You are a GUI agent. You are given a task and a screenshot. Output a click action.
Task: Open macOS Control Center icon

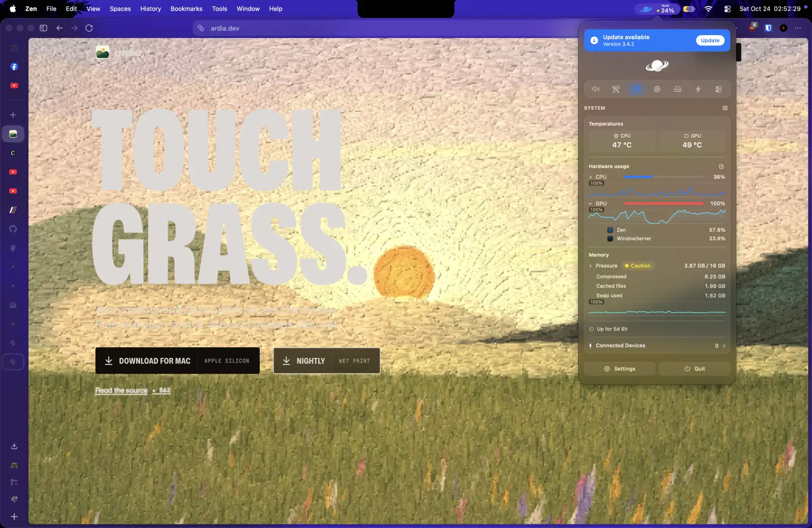[727, 9]
